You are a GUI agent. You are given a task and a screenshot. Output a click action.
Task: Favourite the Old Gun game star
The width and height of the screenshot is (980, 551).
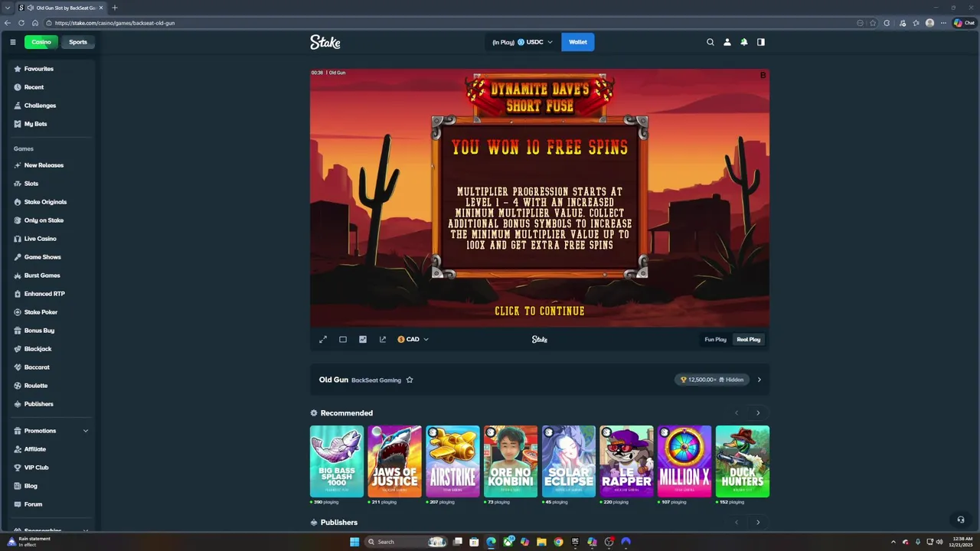tap(410, 380)
